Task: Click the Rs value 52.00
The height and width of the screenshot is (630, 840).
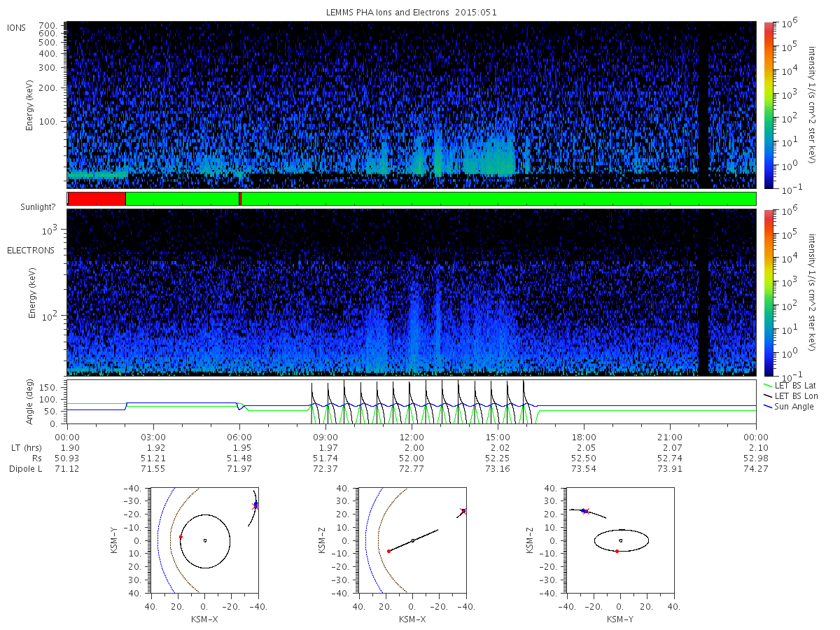Action: click(x=412, y=458)
